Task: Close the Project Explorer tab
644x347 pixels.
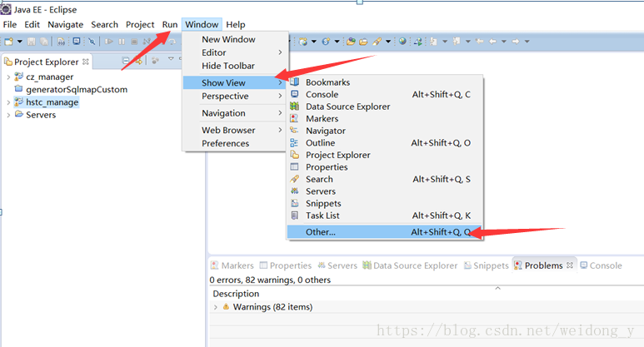Action: tap(86, 62)
